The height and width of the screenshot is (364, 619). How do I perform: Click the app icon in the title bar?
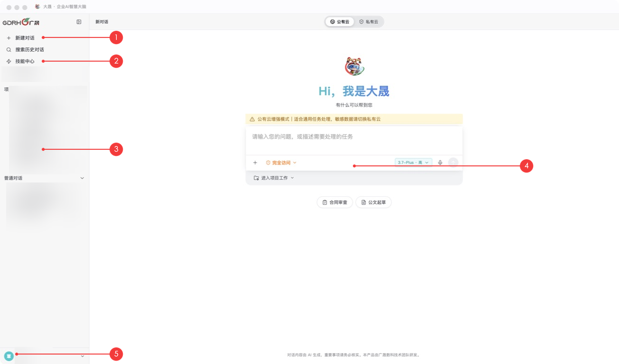(37, 7)
